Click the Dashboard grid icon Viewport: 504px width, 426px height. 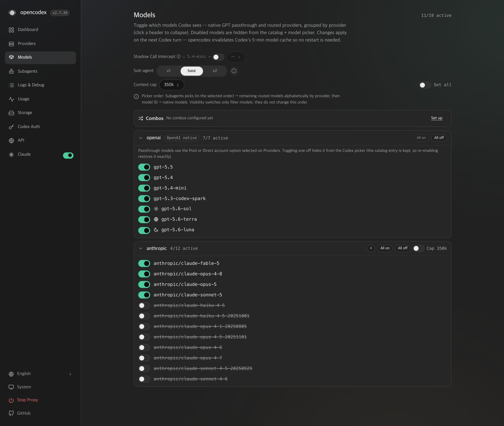point(11,30)
